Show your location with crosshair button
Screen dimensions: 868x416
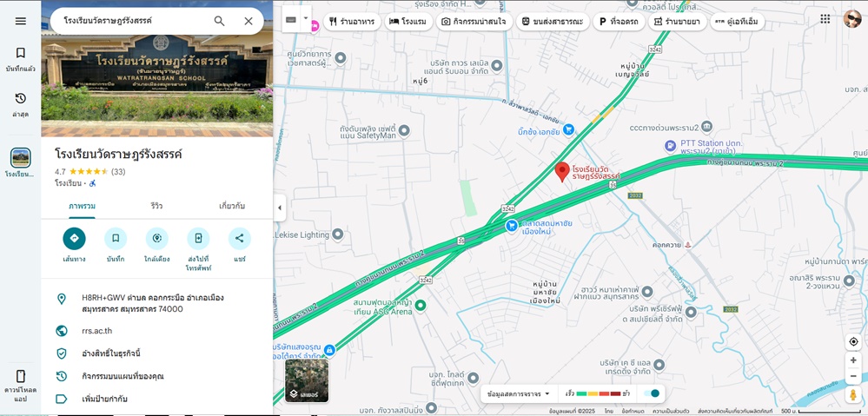[x=853, y=342]
